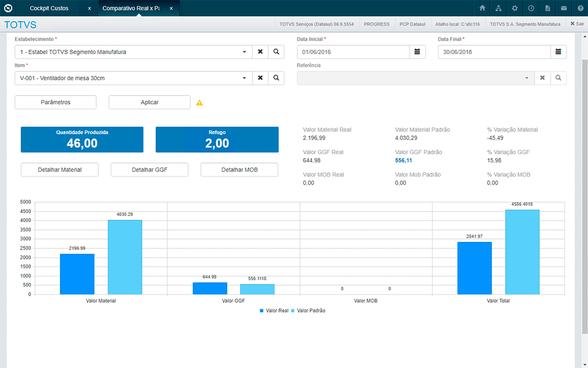The image size is (588, 368).
Task: Click the yellow warning triangle icon
Action: tap(199, 103)
